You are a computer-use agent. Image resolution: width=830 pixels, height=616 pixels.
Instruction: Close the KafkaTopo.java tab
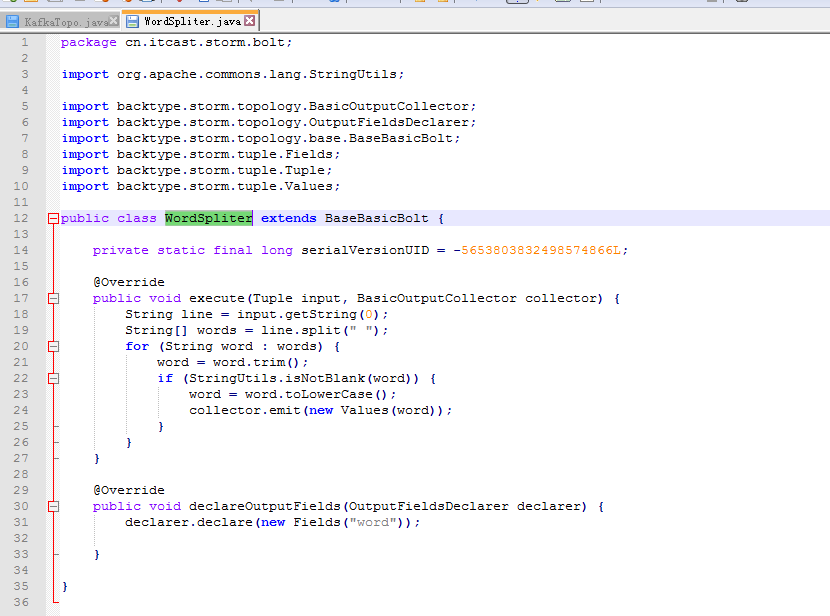[x=113, y=21]
